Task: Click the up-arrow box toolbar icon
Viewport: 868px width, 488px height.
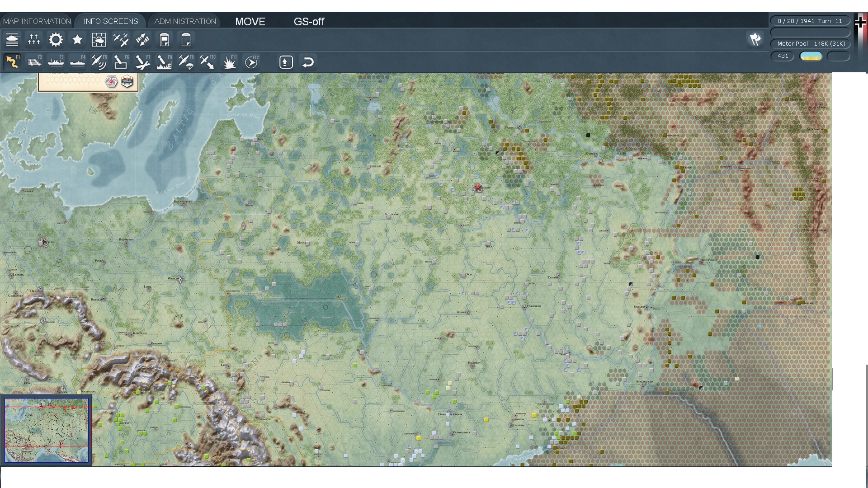Action: pyautogui.click(x=286, y=62)
